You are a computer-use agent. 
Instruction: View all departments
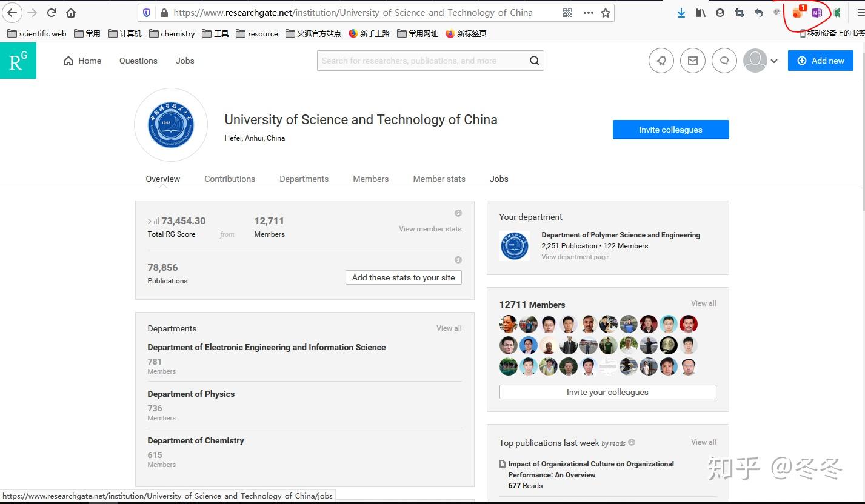(x=449, y=328)
